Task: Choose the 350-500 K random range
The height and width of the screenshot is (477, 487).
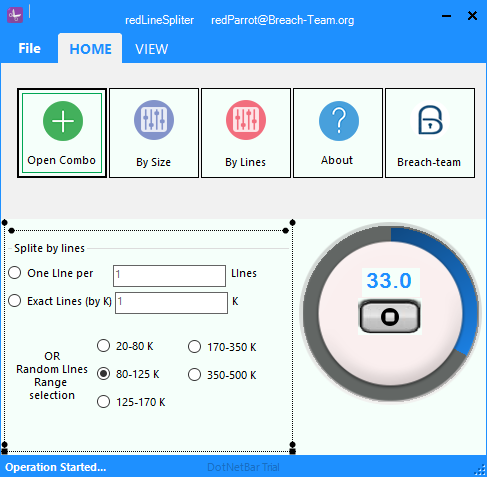Action: tap(194, 375)
